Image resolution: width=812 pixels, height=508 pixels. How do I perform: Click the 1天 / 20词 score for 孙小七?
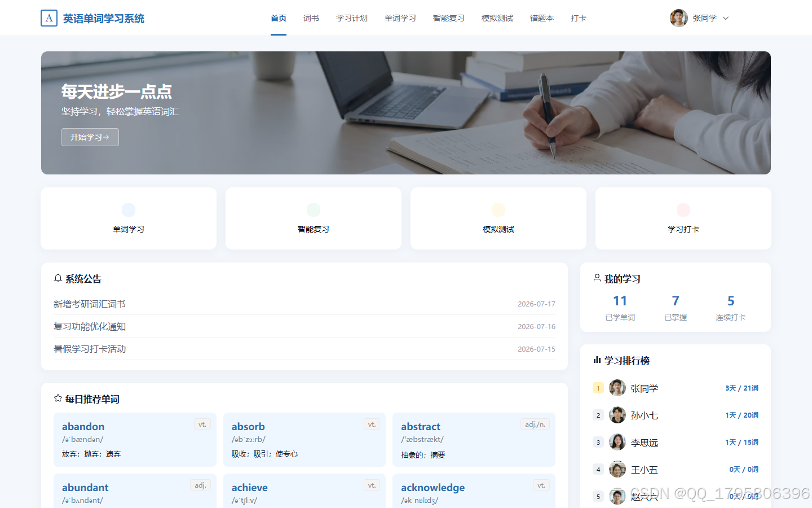coord(742,415)
